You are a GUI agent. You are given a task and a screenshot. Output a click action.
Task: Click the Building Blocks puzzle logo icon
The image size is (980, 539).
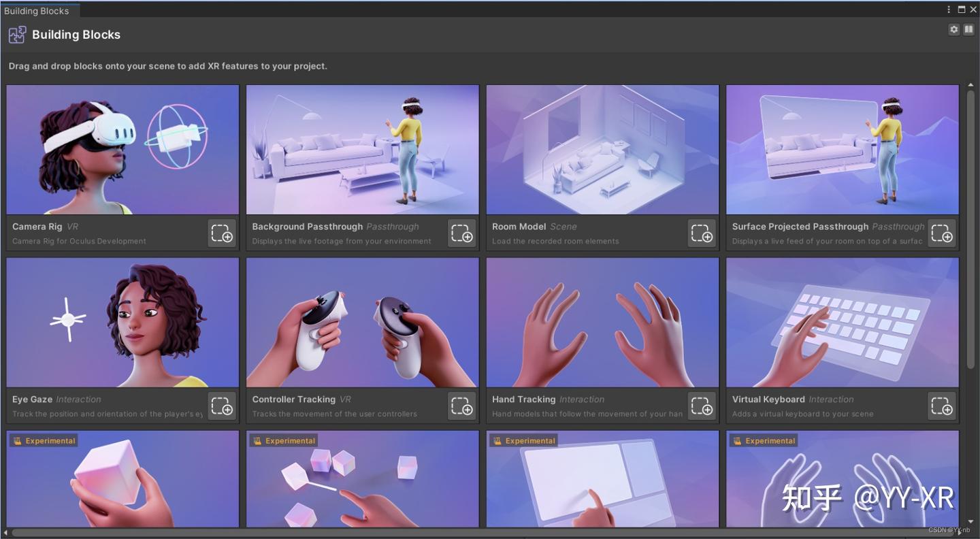click(17, 35)
